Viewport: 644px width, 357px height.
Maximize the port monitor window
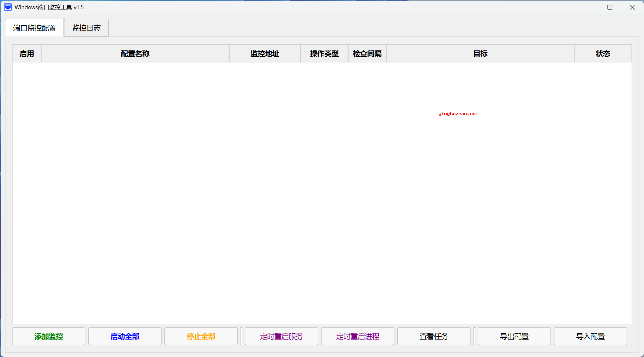click(610, 7)
